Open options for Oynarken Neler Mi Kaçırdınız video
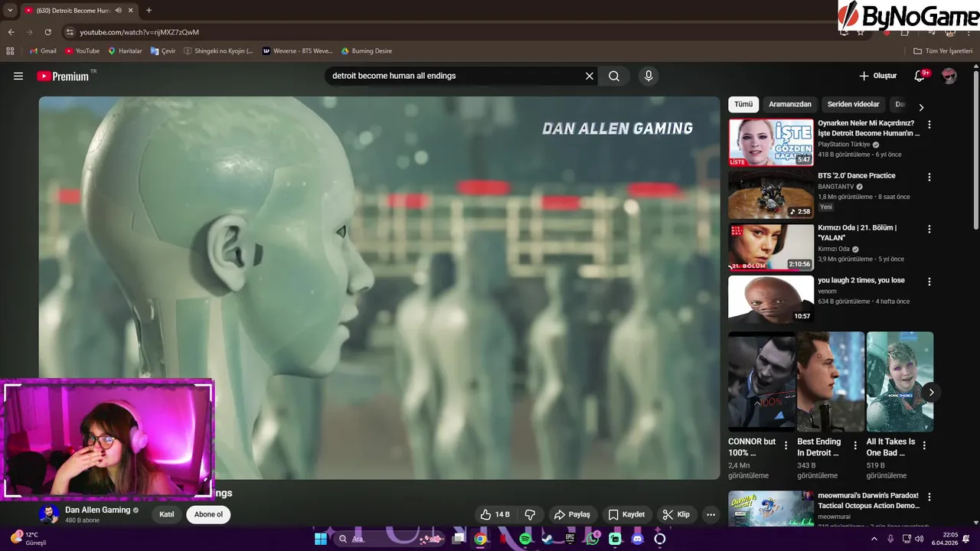980x551 pixels. [x=929, y=124]
